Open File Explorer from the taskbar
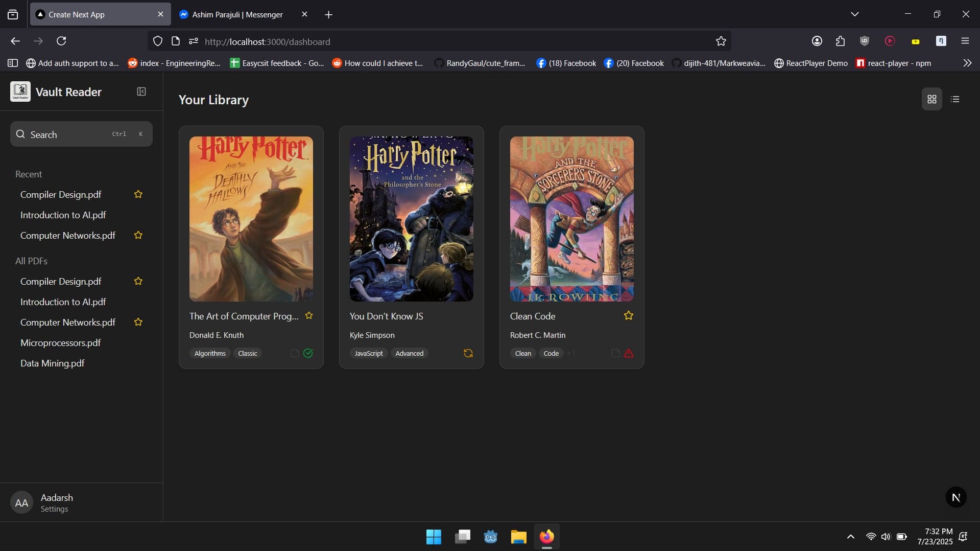This screenshot has height=551, width=980. [518, 537]
